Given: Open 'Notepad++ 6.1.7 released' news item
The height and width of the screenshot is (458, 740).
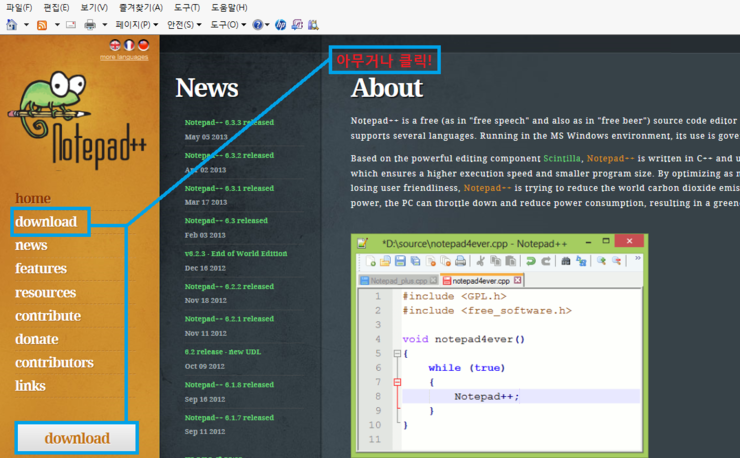Looking at the screenshot, I should pyautogui.click(x=229, y=418).
